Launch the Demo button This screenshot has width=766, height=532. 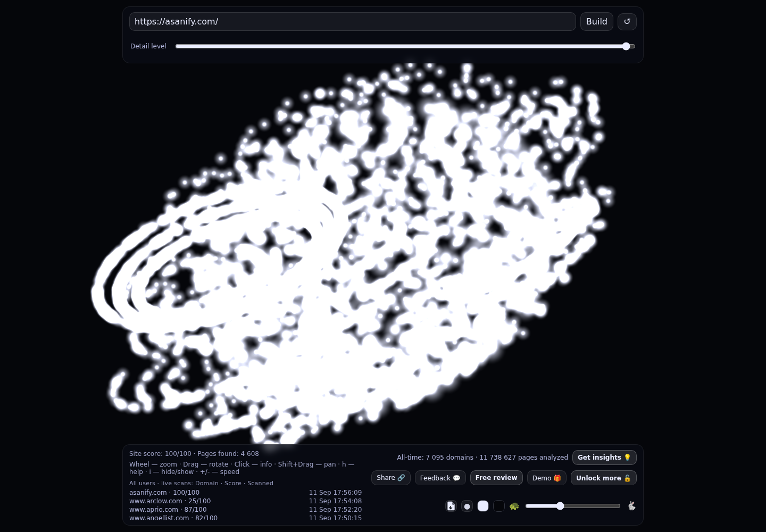[547, 478]
